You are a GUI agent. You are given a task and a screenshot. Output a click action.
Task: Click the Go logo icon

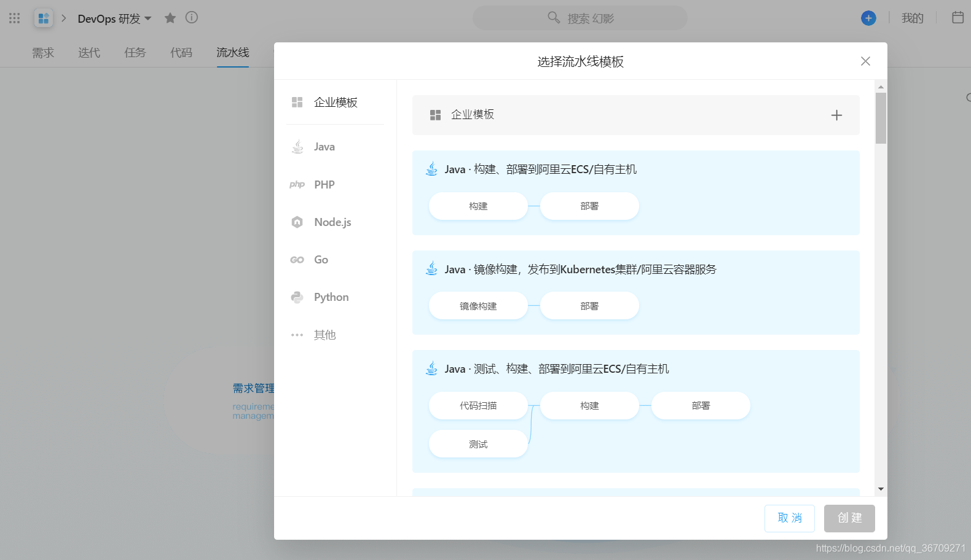297,260
